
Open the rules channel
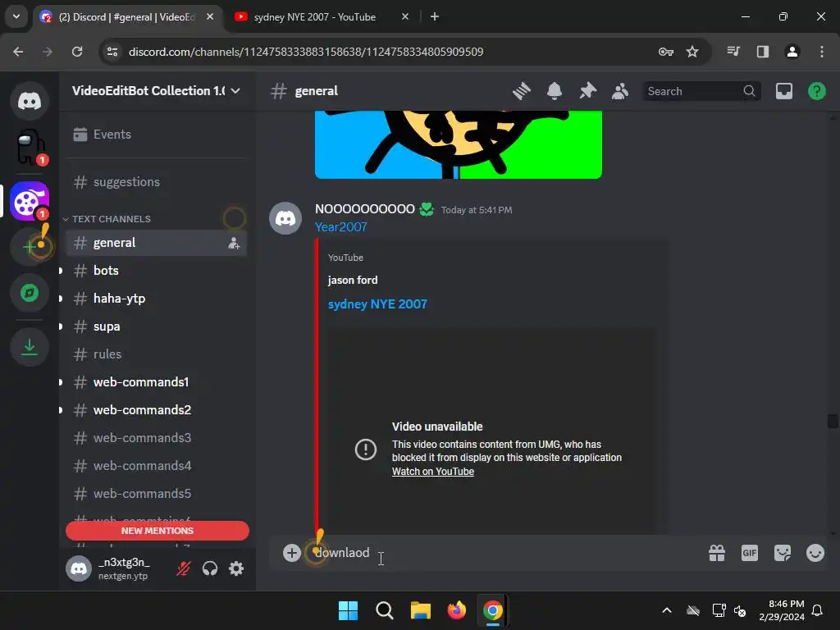(156, 354)
